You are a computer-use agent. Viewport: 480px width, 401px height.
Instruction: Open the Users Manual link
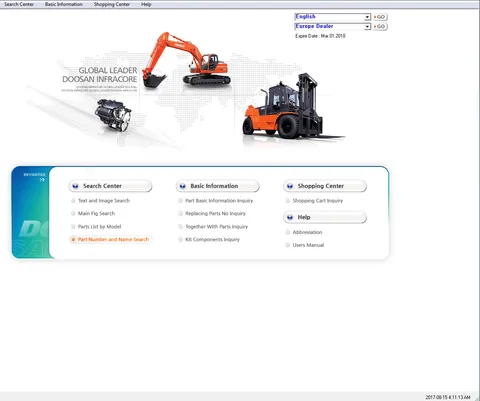pyautogui.click(x=308, y=245)
